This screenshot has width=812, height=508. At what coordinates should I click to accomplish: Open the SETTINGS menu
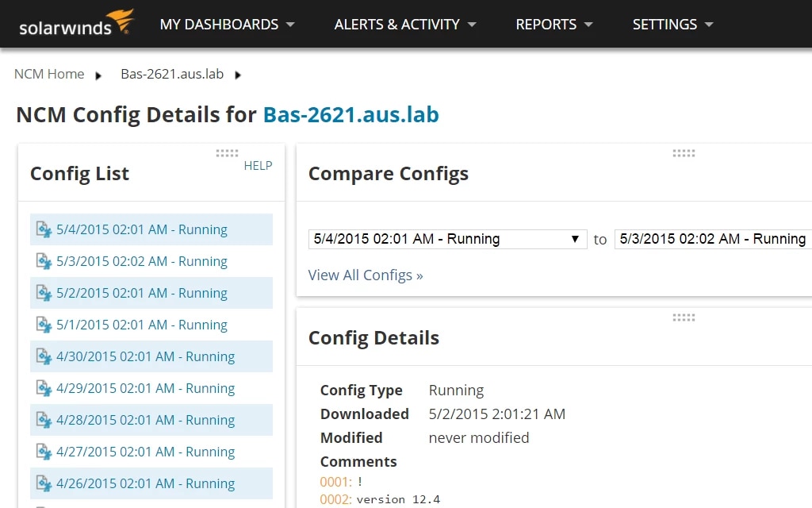coord(672,25)
